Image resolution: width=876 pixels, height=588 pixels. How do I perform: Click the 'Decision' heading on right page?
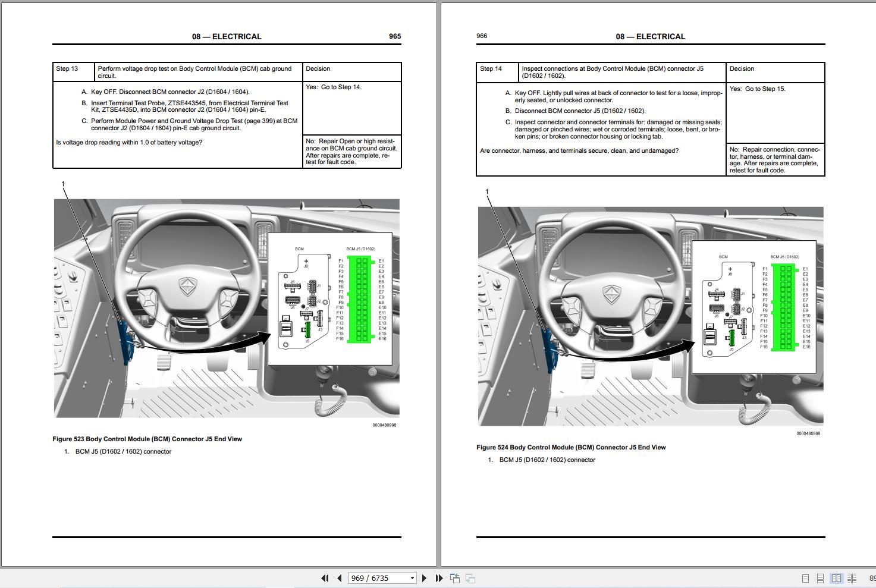pyautogui.click(x=742, y=68)
